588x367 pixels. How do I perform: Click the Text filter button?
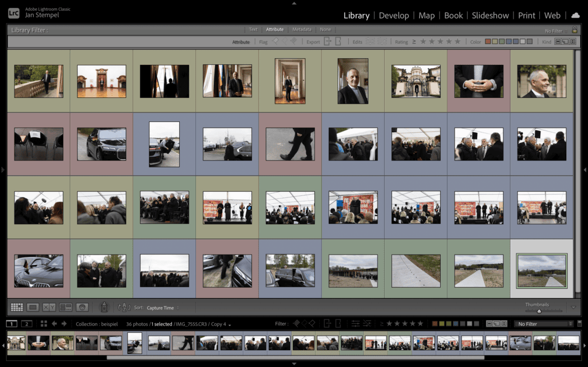253,30
